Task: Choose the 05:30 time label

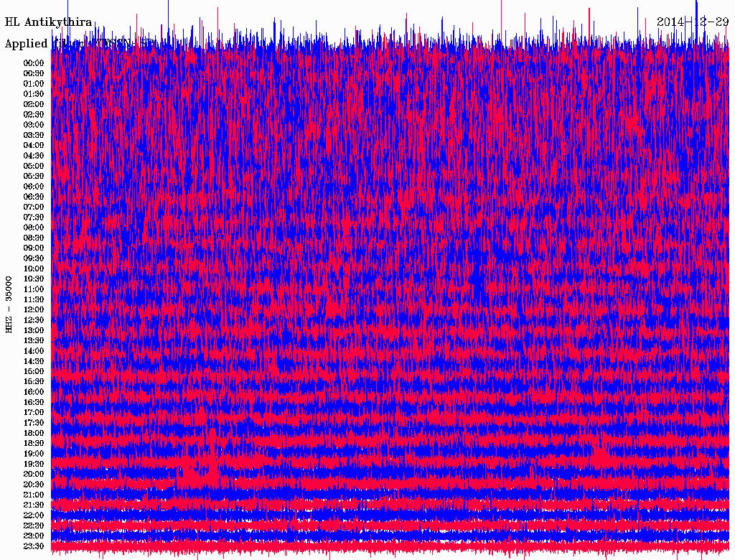Action: (34, 176)
